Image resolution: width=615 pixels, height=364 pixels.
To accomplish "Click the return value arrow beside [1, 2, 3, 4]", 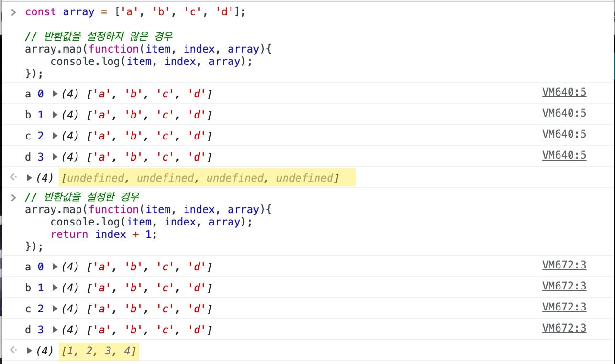I will click(x=13, y=350).
